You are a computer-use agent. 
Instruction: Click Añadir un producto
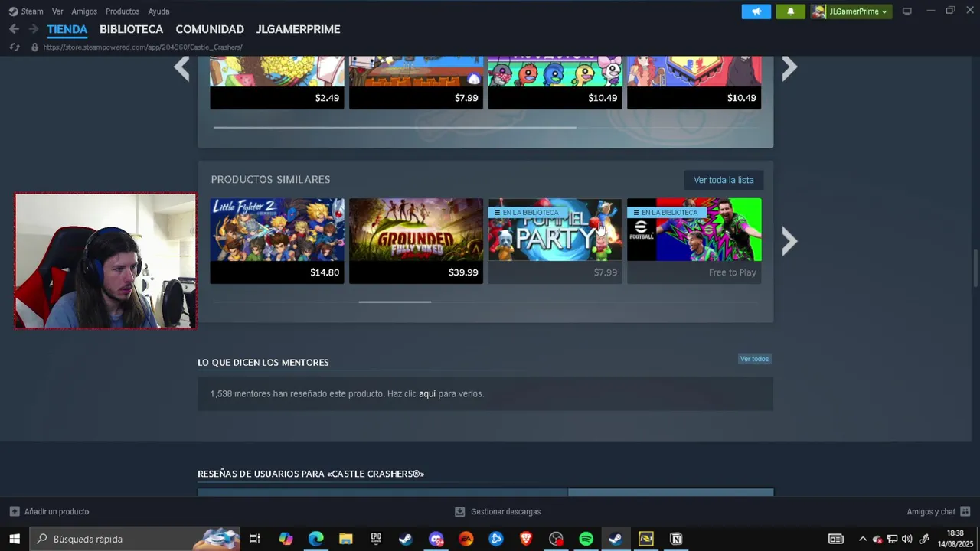click(49, 511)
